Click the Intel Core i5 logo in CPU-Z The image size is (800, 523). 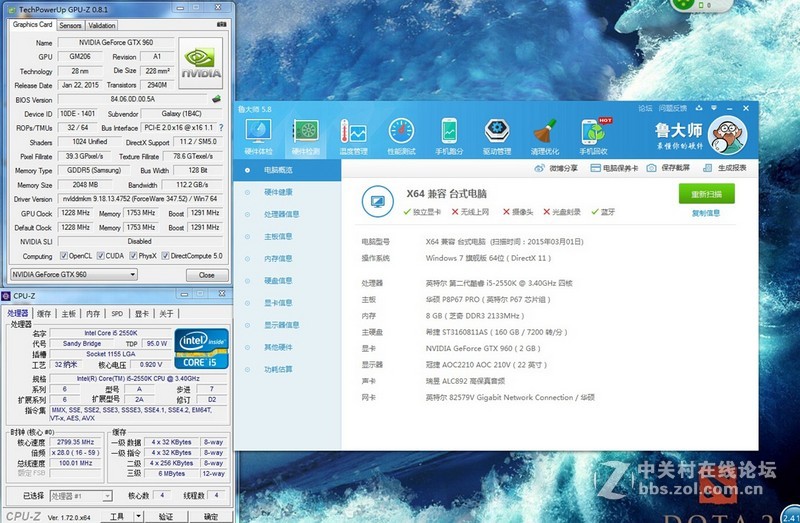click(x=202, y=348)
